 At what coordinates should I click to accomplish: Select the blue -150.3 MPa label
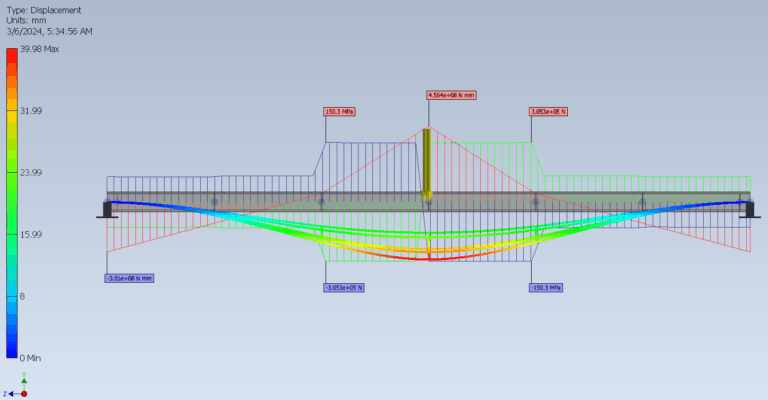tap(548, 288)
